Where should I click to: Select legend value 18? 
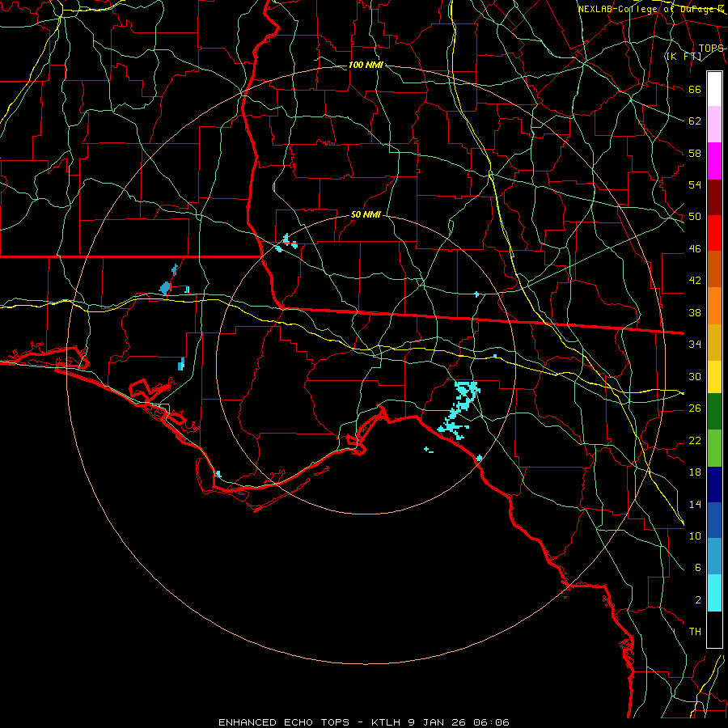coord(695,472)
